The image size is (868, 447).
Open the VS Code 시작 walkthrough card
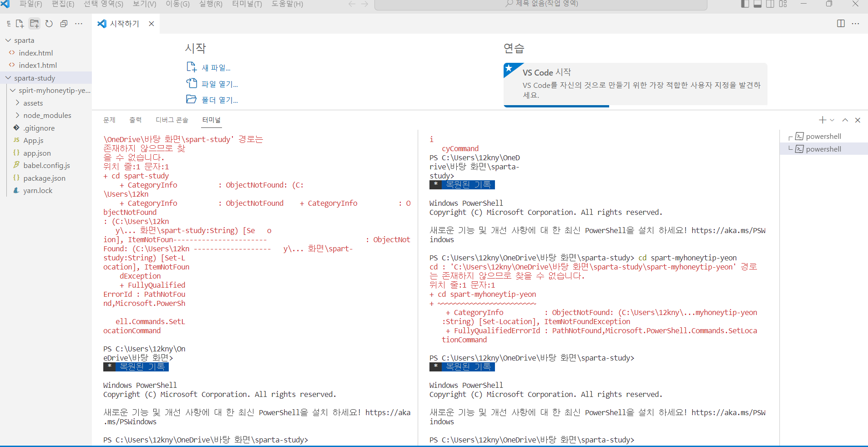point(635,85)
